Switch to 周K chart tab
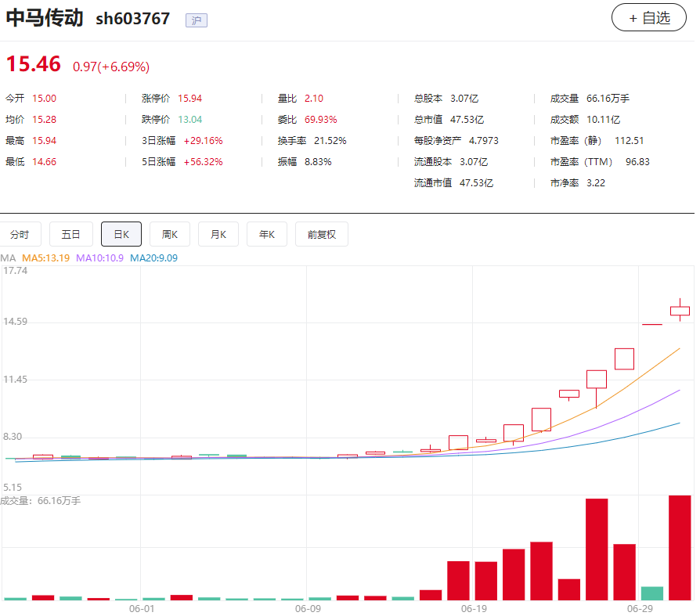This screenshot has height=616, width=700. pyautogui.click(x=170, y=234)
